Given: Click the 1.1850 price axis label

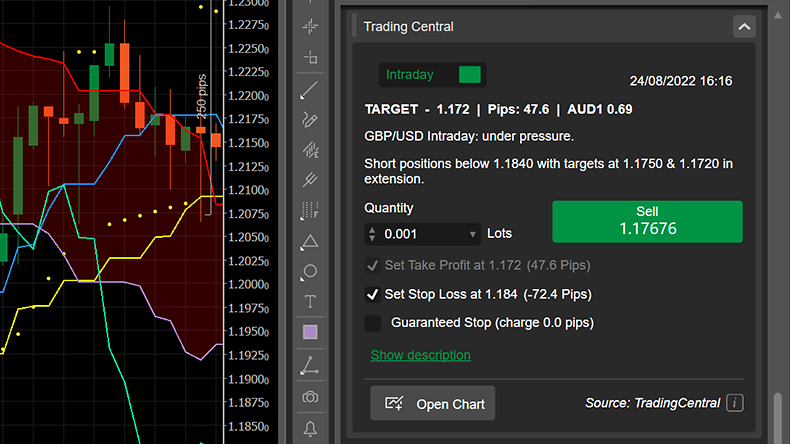Looking at the screenshot, I should [248, 426].
